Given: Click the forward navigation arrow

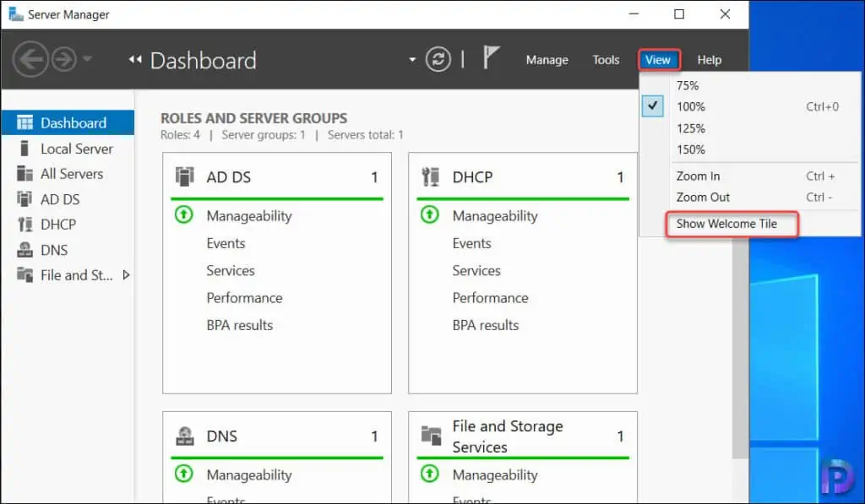Looking at the screenshot, I should pos(64,59).
